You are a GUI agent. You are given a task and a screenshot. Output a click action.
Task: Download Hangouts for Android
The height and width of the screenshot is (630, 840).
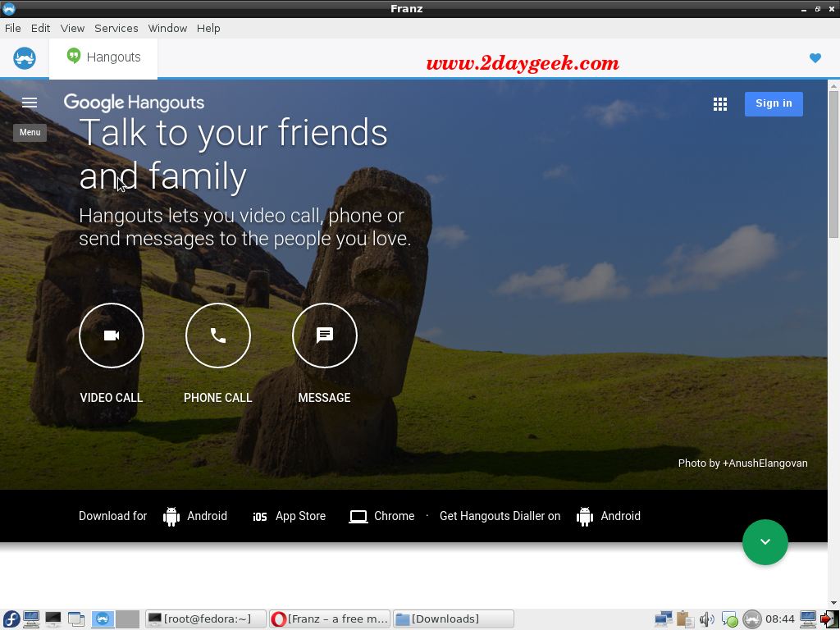click(x=195, y=517)
